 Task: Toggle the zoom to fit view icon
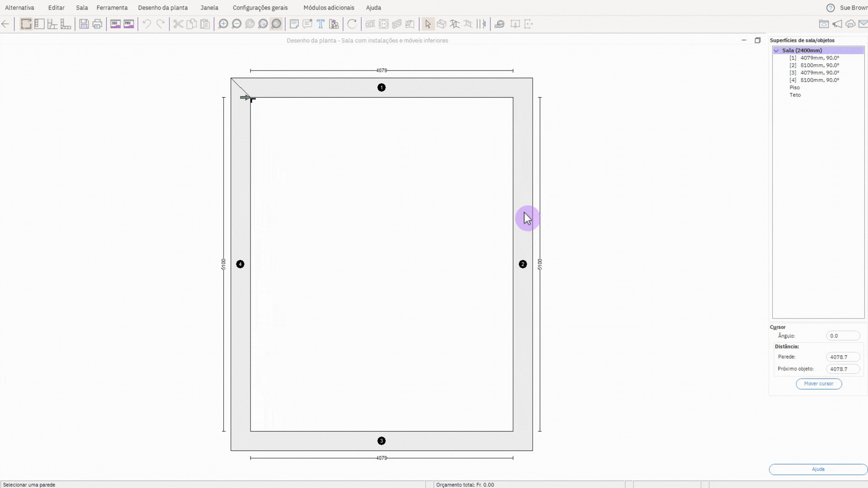(x=276, y=24)
